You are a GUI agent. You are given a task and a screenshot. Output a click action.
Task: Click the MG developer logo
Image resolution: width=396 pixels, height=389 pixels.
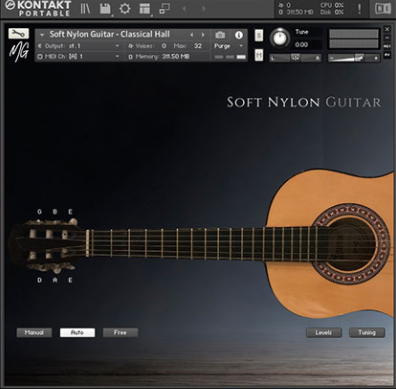click(19, 51)
